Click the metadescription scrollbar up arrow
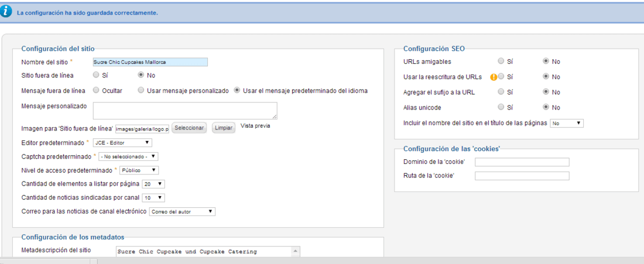The width and height of the screenshot is (644, 264). tap(296, 251)
